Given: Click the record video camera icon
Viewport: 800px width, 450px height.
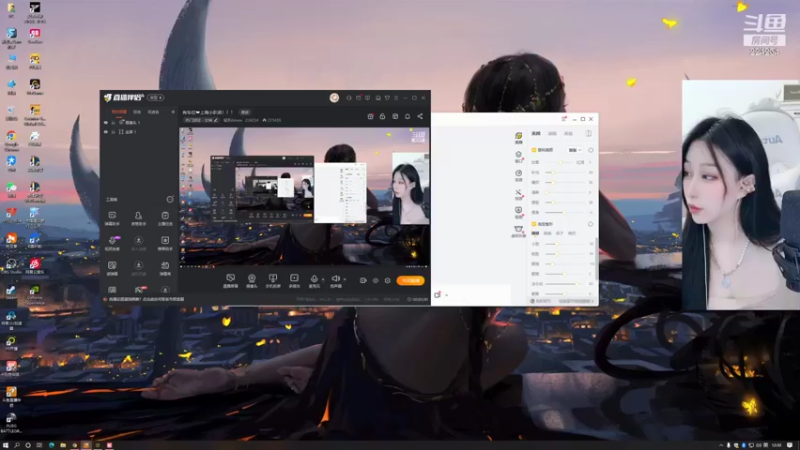Looking at the screenshot, I should (x=363, y=281).
